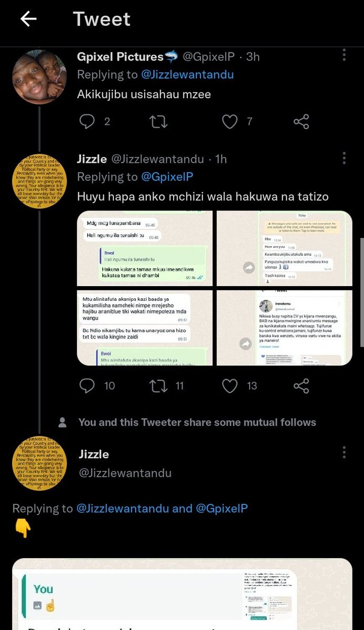Open the @Jizzlewantandu link in Gpixel's reply
Screen dimensions: 364x630
[x=187, y=75]
